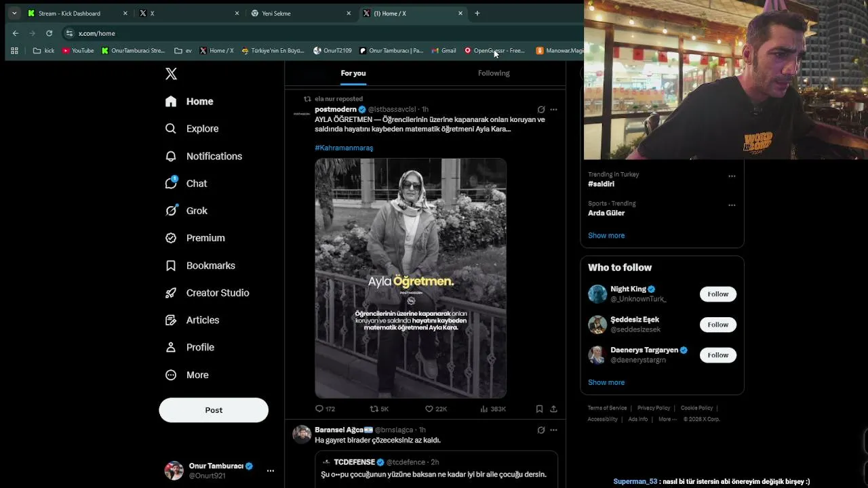
Task: Open the Ayla Öğretmen post image
Action: pos(410,278)
